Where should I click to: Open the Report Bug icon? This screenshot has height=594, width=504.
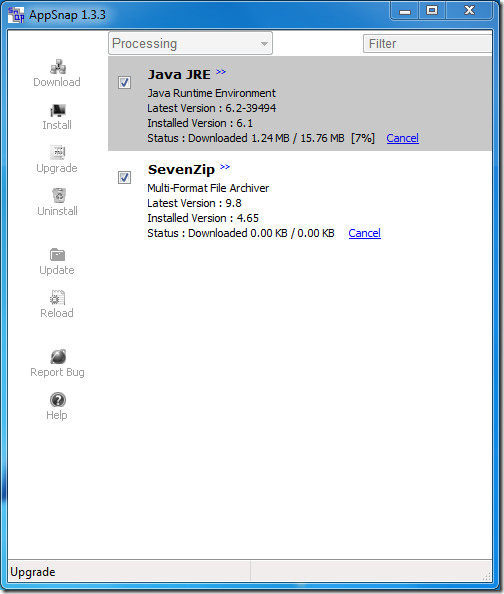(x=58, y=356)
